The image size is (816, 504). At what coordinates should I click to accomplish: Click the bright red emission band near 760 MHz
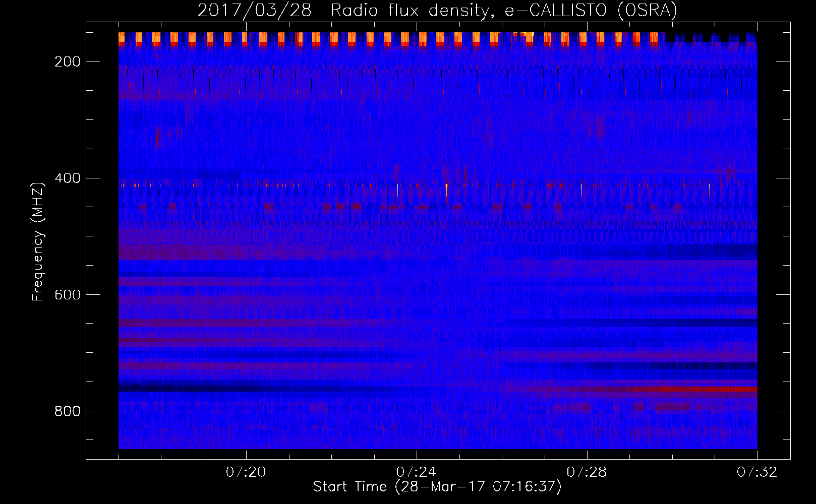pos(696,389)
